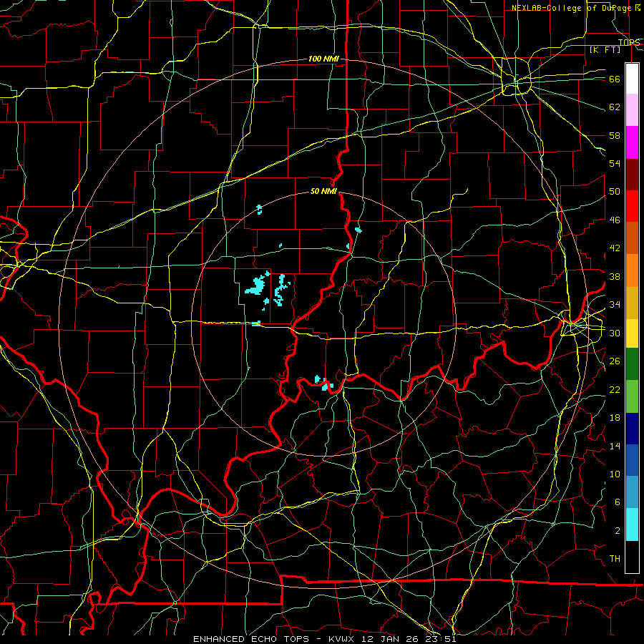This screenshot has height=644, width=644.
Task: Click the orange 42 K FT legend swatch
Action: click(632, 270)
